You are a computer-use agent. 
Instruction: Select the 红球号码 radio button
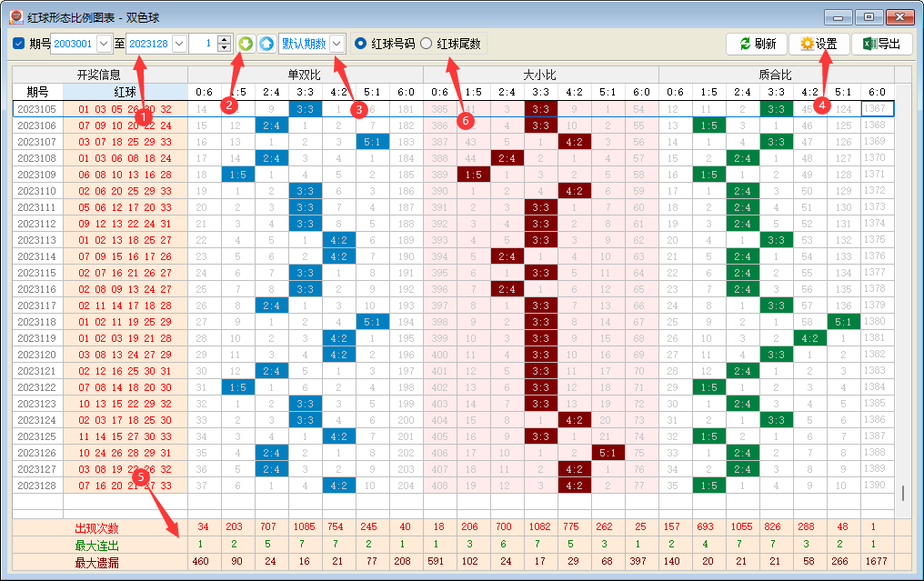(x=361, y=44)
